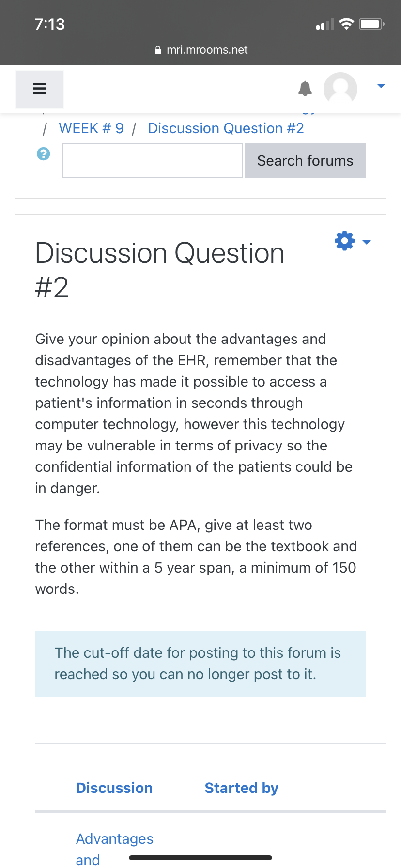Open the notifications bell

point(305,88)
